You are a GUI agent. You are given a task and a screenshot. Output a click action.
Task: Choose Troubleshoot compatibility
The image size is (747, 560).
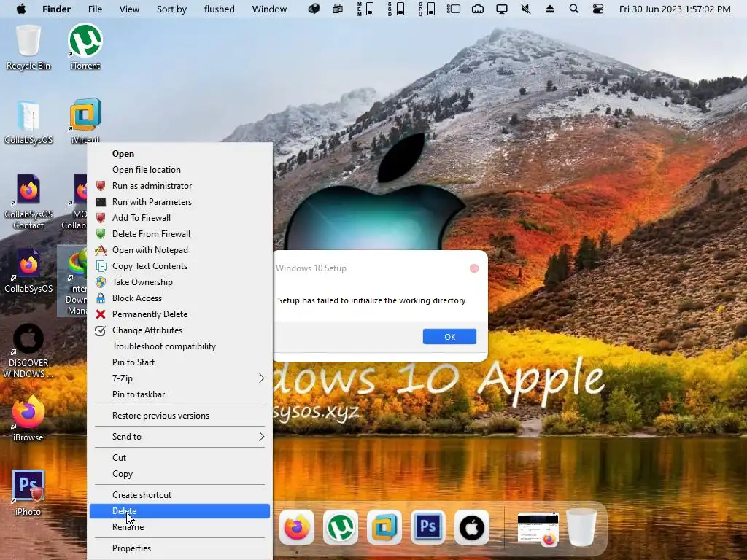click(x=179, y=346)
